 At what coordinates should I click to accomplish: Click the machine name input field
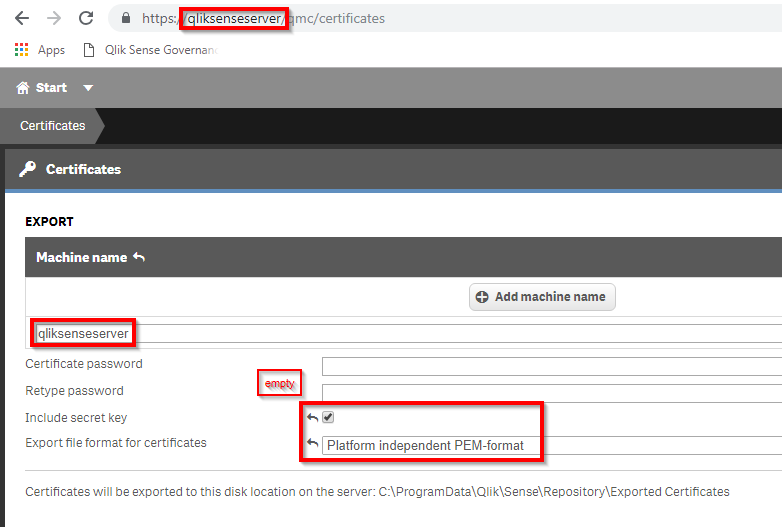407,334
